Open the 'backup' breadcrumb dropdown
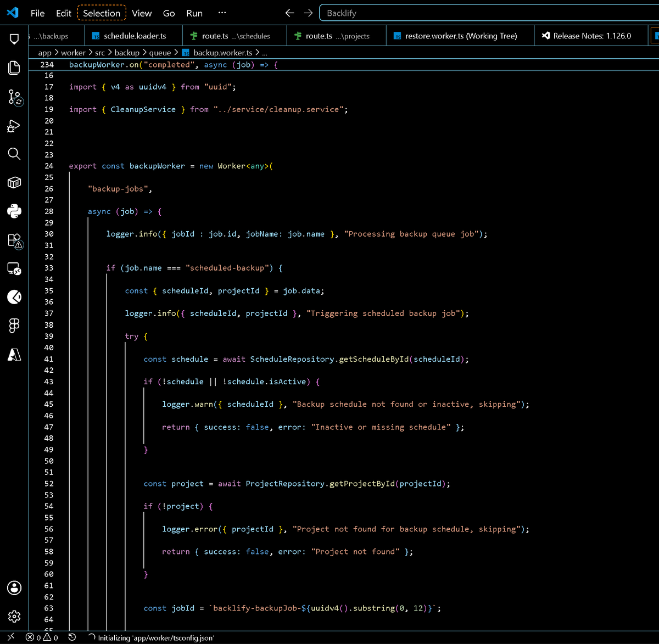The width and height of the screenshot is (659, 644). pos(127,53)
